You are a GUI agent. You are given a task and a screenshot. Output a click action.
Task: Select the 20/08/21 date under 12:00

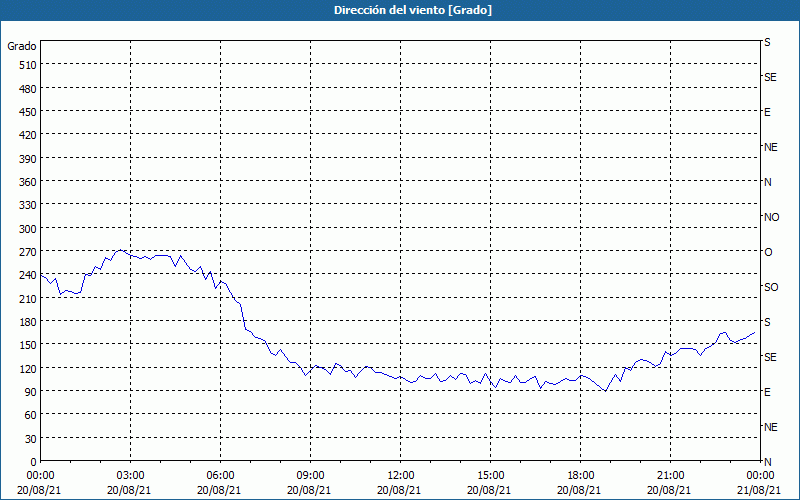[x=399, y=490]
